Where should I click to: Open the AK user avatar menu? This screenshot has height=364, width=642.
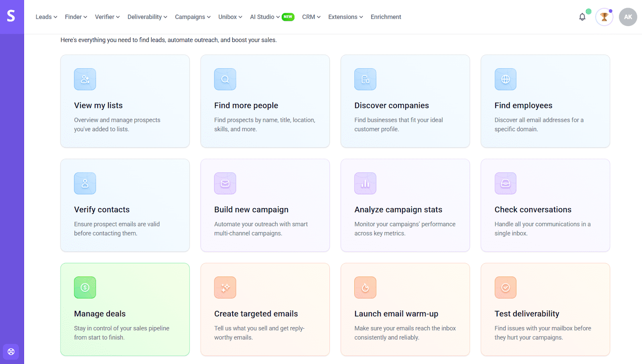pos(628,17)
